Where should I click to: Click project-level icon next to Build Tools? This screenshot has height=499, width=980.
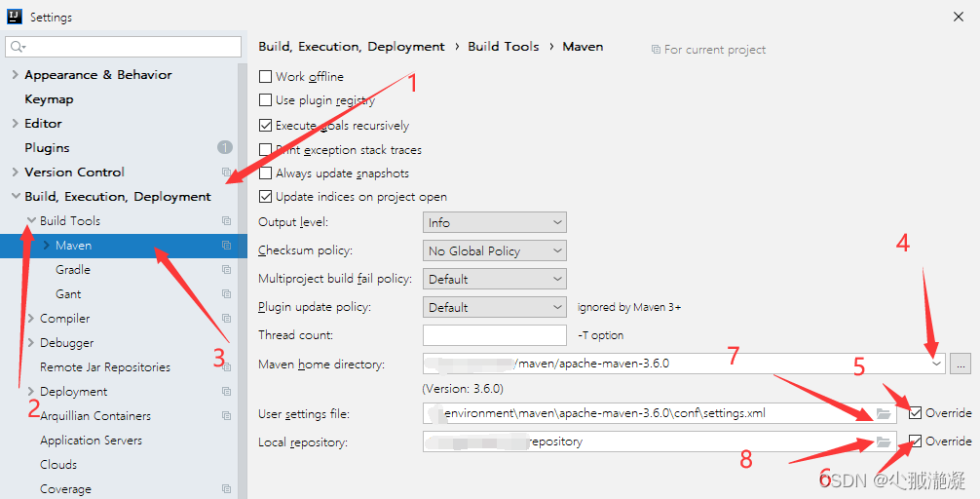[226, 220]
